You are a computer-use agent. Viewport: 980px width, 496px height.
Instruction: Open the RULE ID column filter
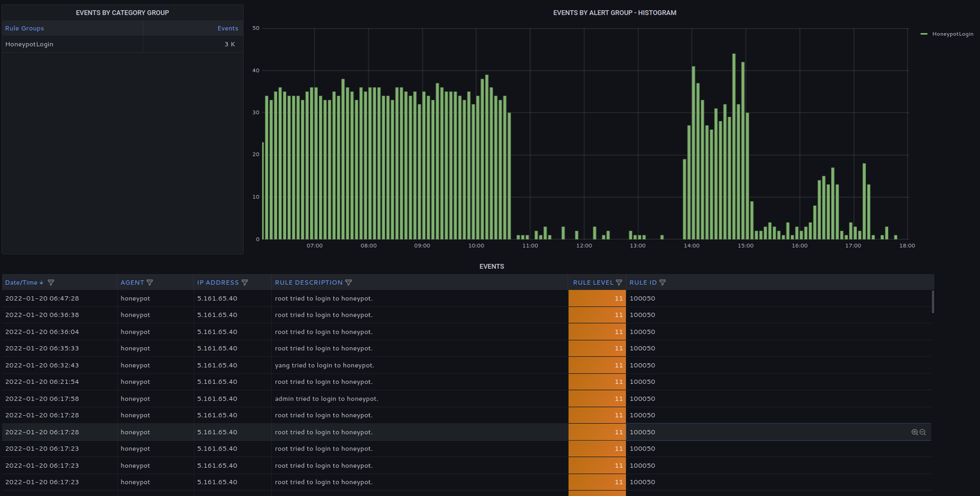[x=662, y=283]
